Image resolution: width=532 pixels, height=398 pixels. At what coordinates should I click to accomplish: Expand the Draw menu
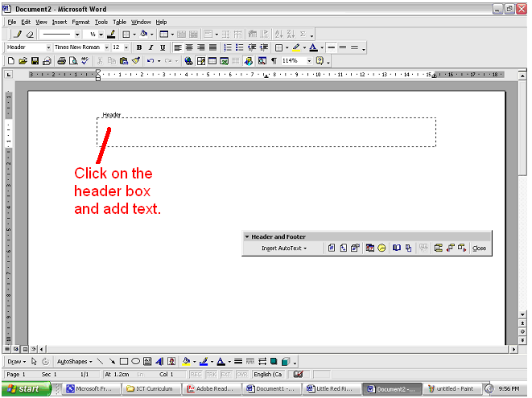pyautogui.click(x=17, y=362)
